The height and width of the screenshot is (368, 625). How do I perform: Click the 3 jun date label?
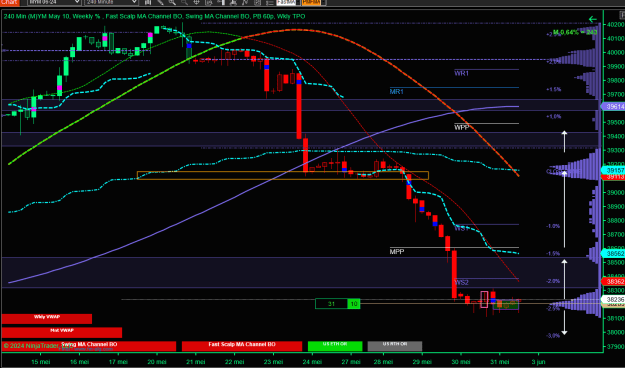pos(538,362)
